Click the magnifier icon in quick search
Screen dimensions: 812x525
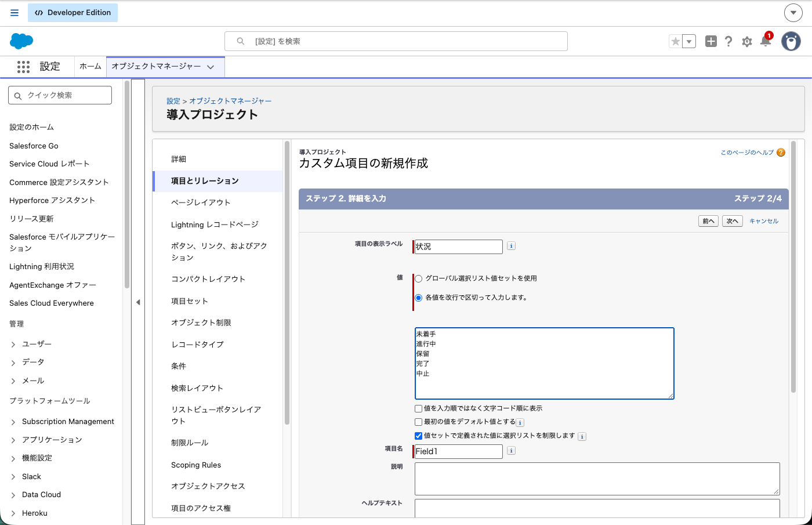click(18, 96)
